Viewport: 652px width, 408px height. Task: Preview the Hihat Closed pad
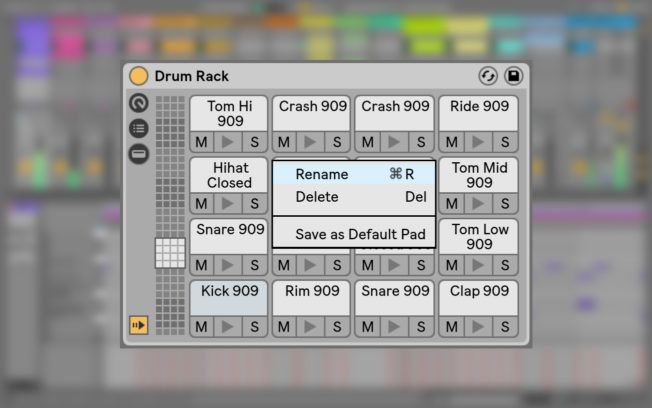(x=228, y=203)
